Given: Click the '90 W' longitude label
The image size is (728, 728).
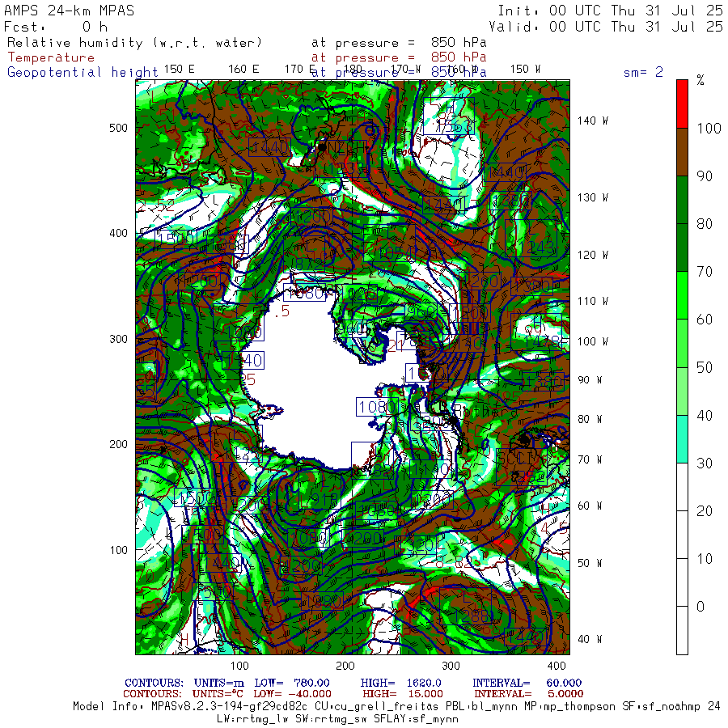Looking at the screenshot, I should pyautogui.click(x=590, y=380).
